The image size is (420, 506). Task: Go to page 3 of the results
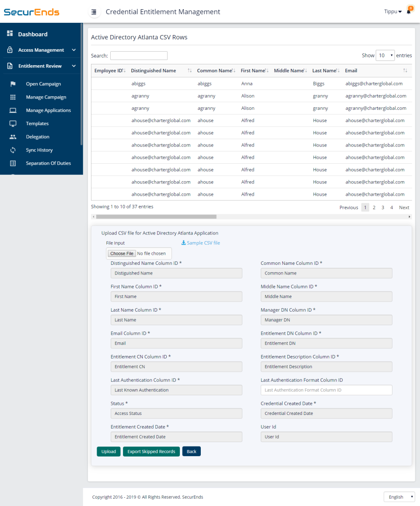tap(382, 207)
